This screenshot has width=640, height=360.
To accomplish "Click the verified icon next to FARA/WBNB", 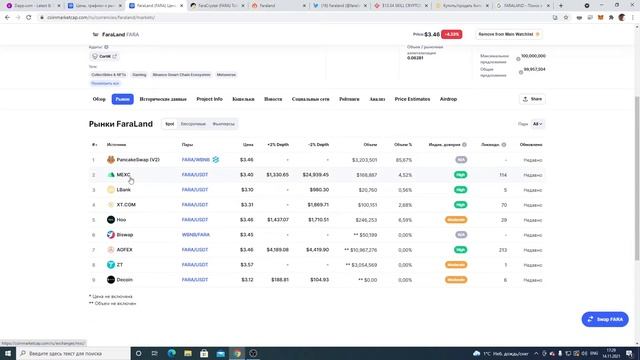I will click(216, 160).
